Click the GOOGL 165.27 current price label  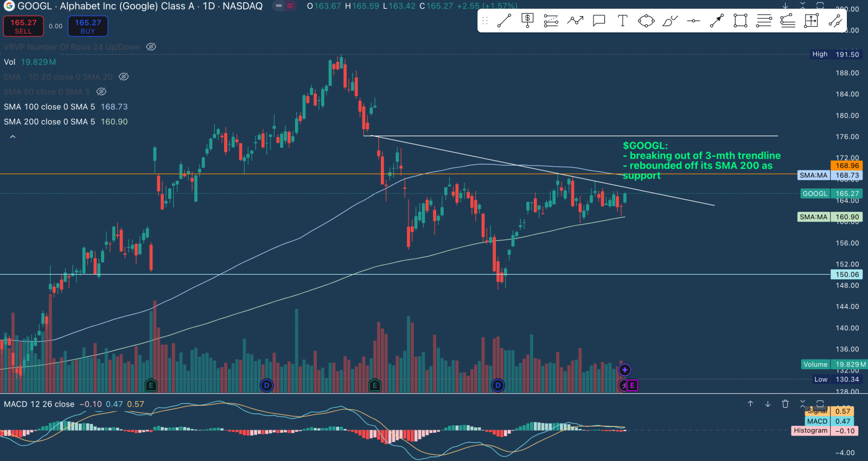(x=831, y=194)
